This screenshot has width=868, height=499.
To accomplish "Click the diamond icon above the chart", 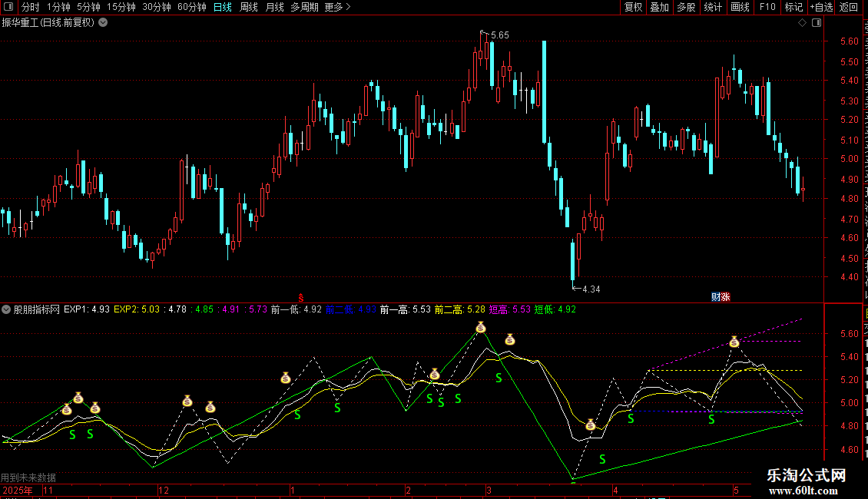I will point(802,23).
